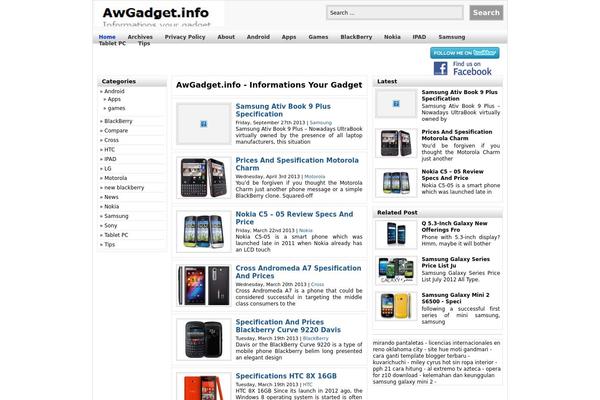Focus the Search input field
The image size is (600, 400).
[x=395, y=13]
